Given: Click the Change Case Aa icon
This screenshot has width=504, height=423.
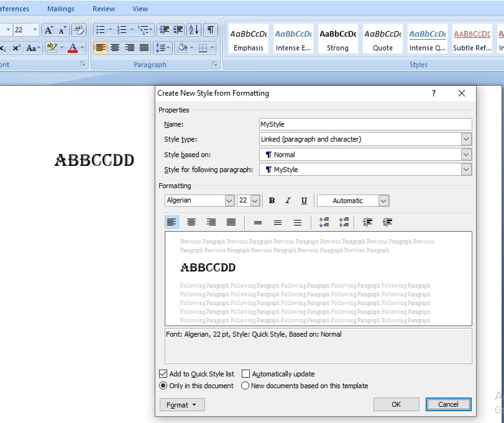Looking at the screenshot, I should [x=34, y=48].
